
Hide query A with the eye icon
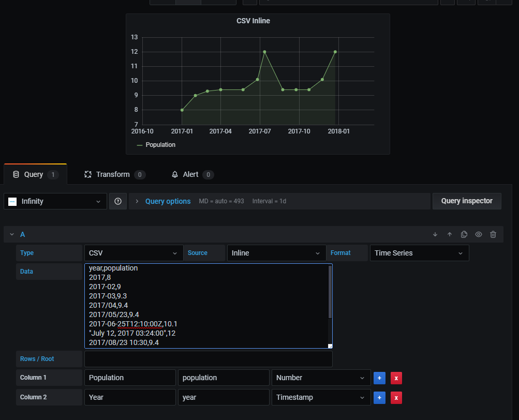point(478,234)
